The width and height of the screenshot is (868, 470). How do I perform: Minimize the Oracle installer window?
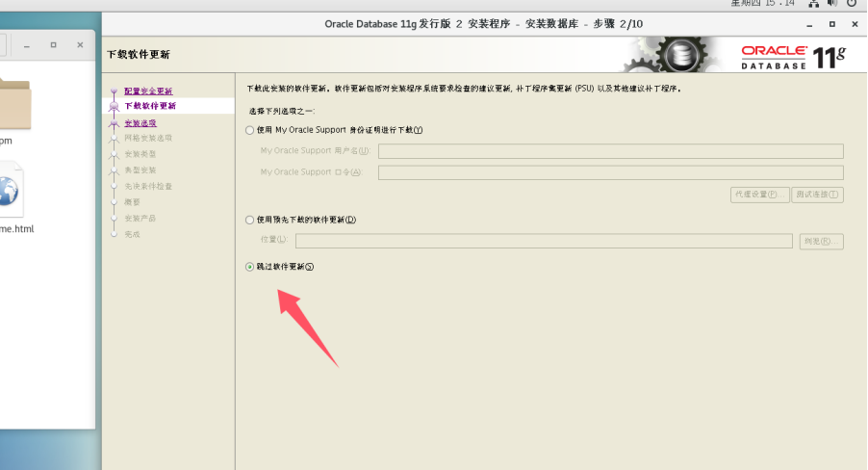click(809, 24)
